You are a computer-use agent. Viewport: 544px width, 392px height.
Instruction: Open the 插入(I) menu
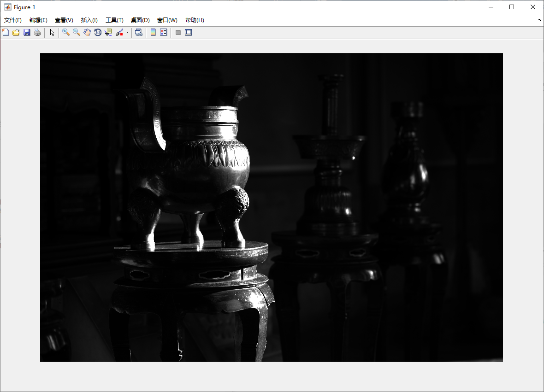(89, 20)
